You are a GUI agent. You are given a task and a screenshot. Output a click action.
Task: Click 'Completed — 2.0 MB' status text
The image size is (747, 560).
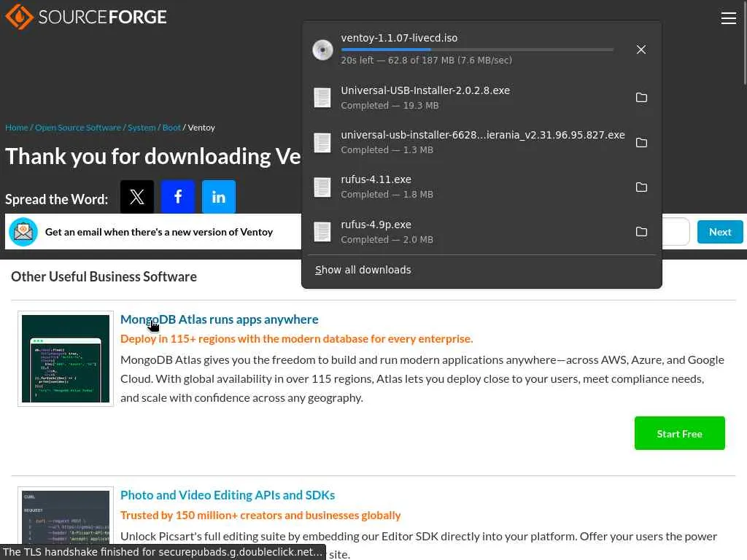coord(387,239)
